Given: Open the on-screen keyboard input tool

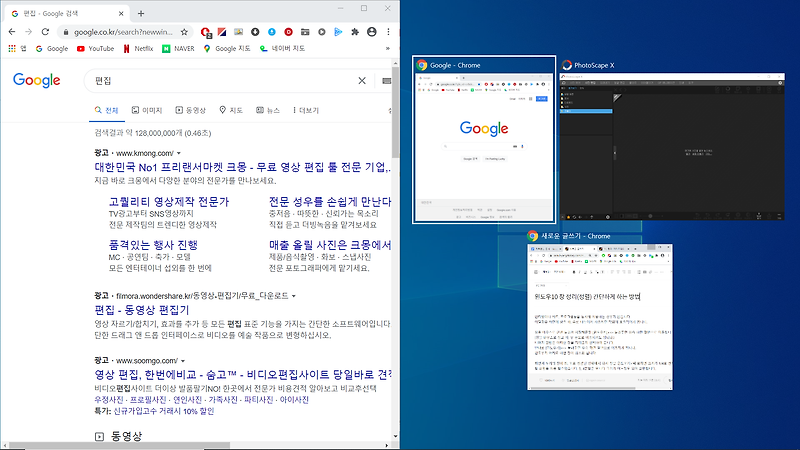Looking at the screenshot, I should [x=386, y=81].
